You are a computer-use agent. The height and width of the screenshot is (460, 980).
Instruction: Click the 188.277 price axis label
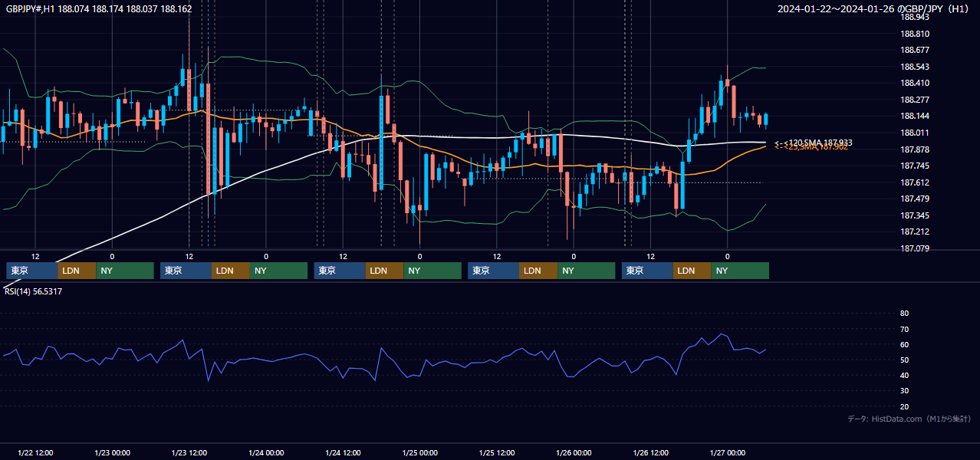(x=915, y=100)
